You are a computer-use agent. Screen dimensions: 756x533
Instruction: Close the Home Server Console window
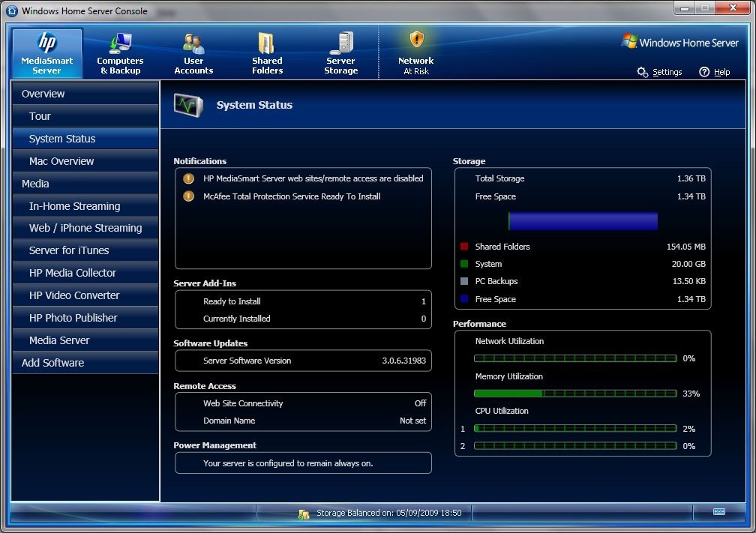click(x=733, y=7)
